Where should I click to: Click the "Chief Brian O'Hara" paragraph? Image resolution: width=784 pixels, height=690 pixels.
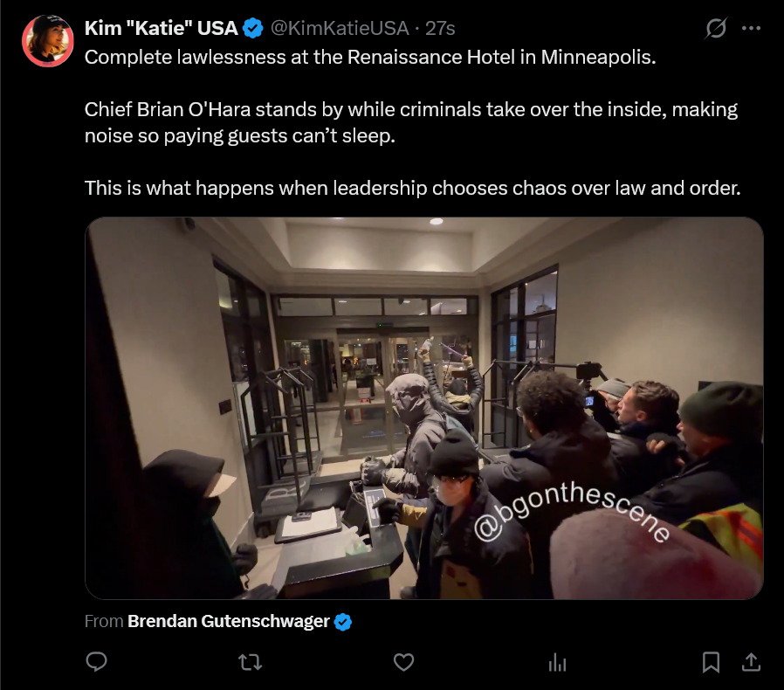click(411, 122)
